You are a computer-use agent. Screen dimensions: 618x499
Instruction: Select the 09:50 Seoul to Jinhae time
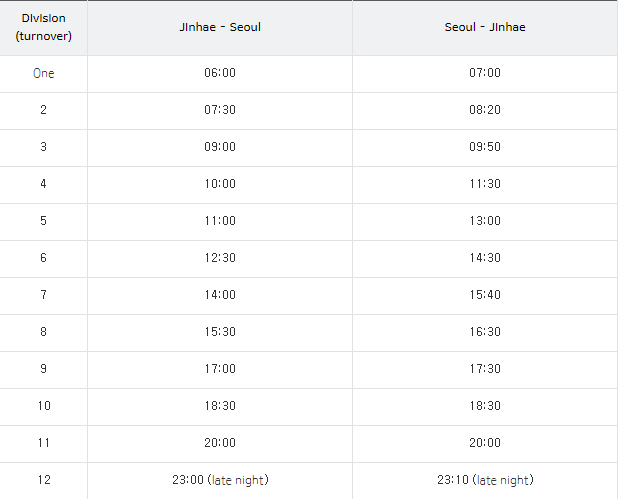[485, 147]
